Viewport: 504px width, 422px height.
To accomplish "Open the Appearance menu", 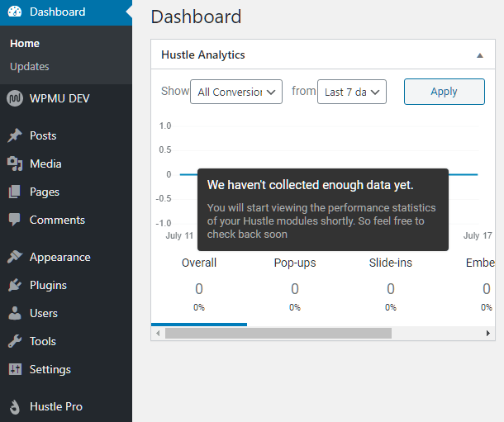I will 66,257.
